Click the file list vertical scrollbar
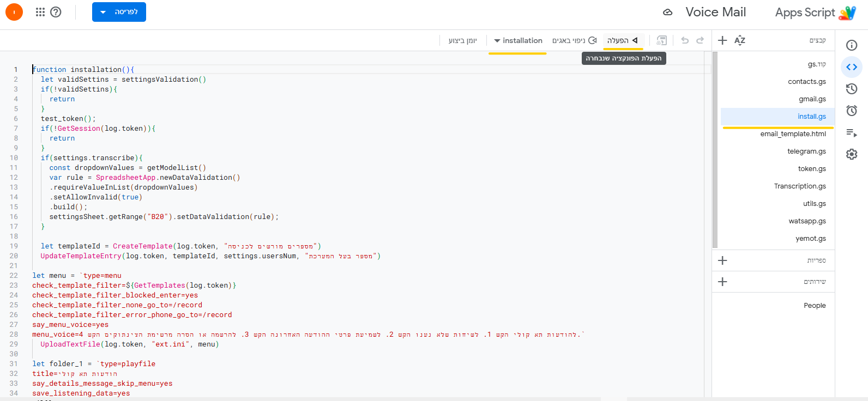The width and height of the screenshot is (868, 401). [x=715, y=150]
